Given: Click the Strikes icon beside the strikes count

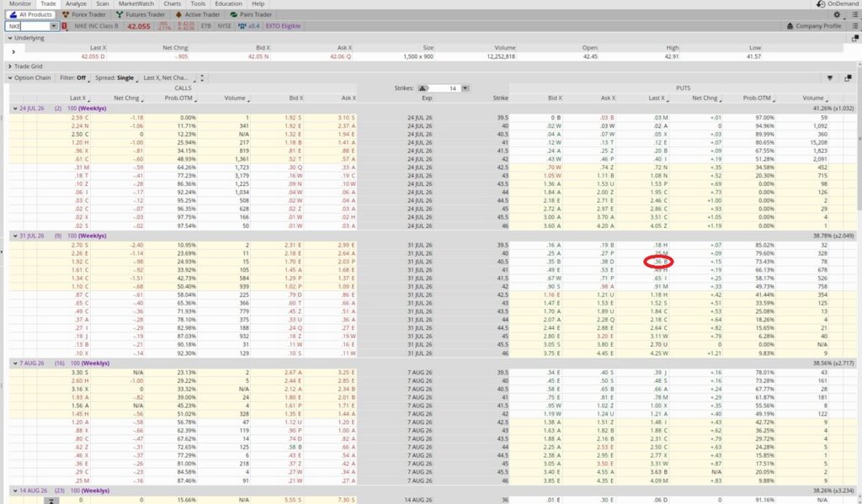Looking at the screenshot, I should pos(423,88).
